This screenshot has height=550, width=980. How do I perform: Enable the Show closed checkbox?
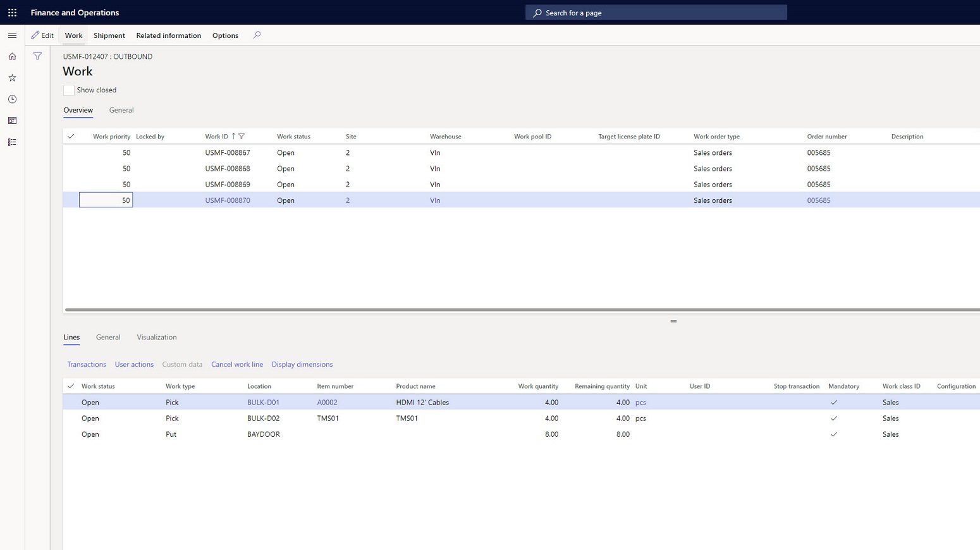pos(69,90)
